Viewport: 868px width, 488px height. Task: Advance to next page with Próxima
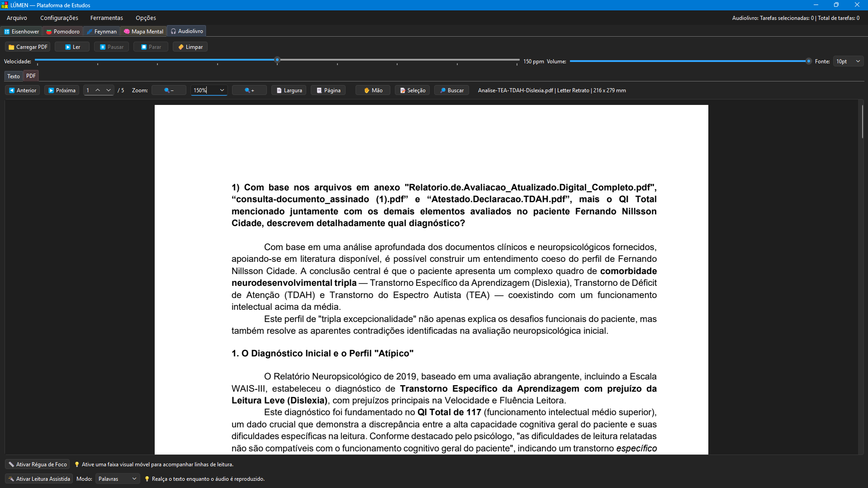(62, 90)
